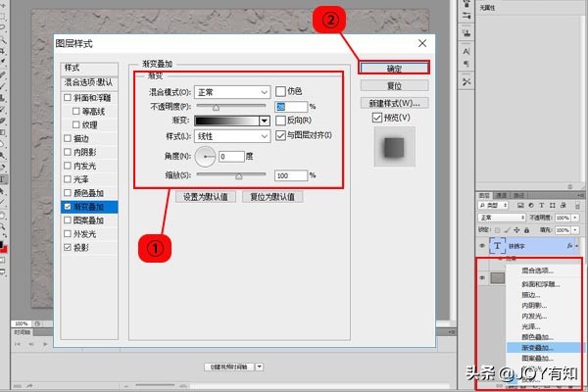Select the Type tool in toolbox

point(2,179)
